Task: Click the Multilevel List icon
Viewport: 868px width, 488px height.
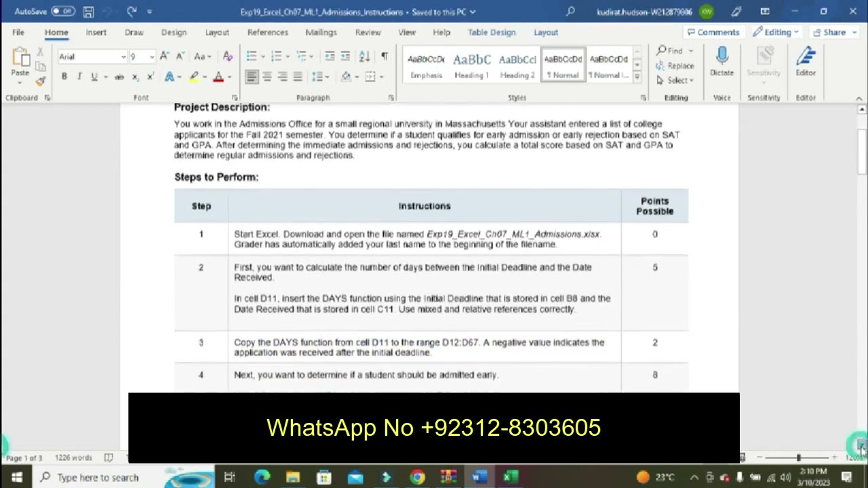Action: tap(301, 56)
